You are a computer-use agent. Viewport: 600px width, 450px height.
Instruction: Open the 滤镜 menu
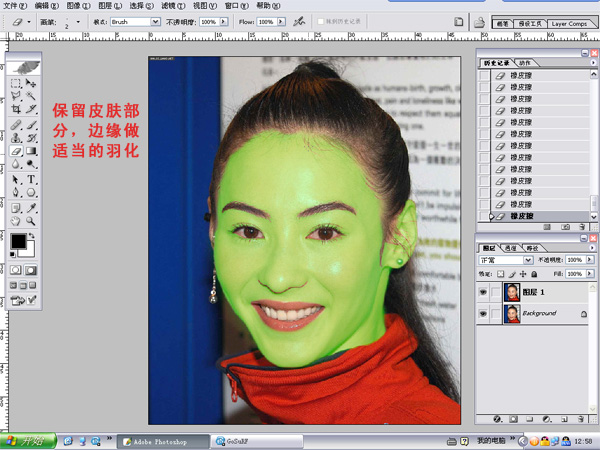click(x=173, y=6)
